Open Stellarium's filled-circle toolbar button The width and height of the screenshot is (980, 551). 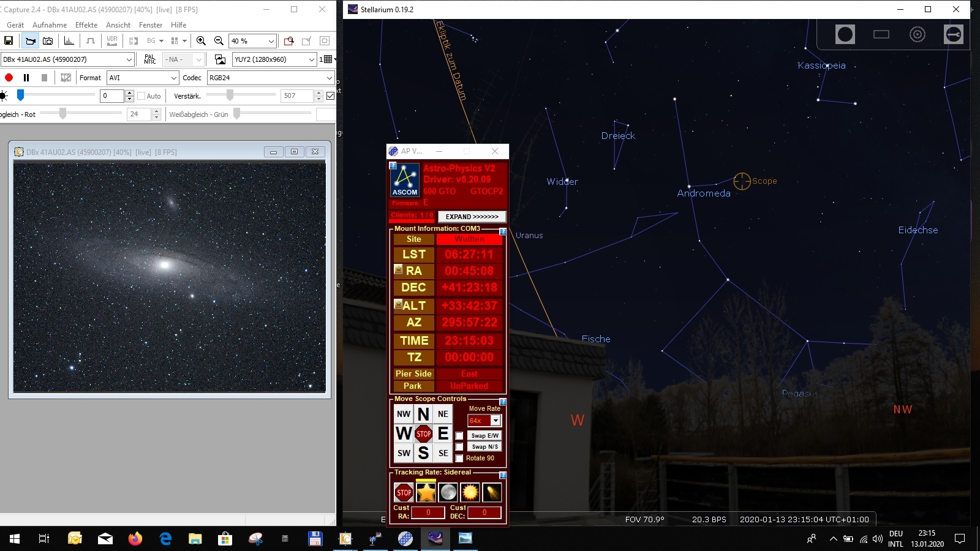(845, 34)
